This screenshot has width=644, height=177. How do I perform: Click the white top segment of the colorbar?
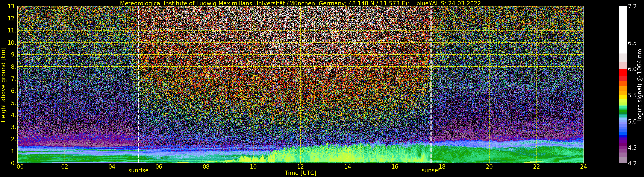623,30
